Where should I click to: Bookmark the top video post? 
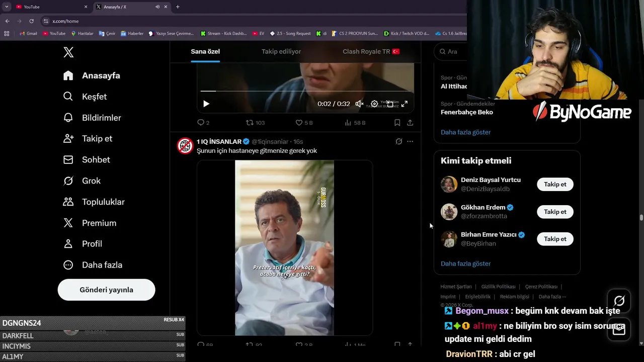click(x=397, y=123)
